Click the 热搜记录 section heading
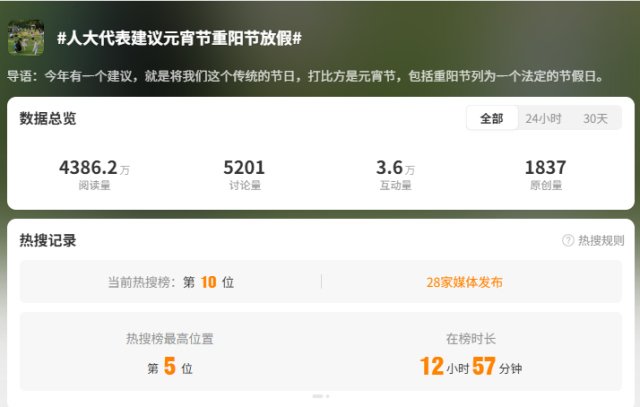 click(x=47, y=240)
